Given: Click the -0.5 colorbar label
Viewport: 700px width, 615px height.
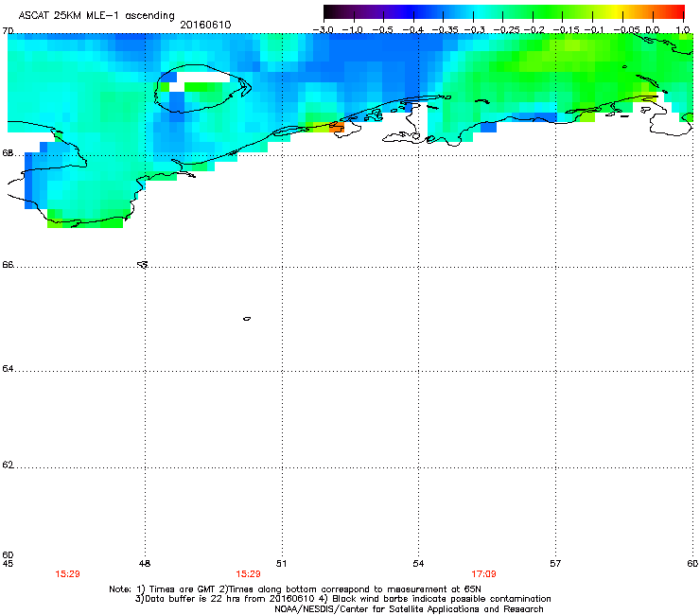Looking at the screenshot, I should point(382,30).
